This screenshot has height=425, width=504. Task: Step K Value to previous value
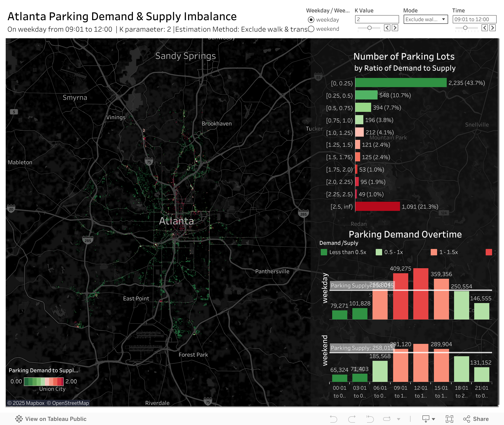387,28
